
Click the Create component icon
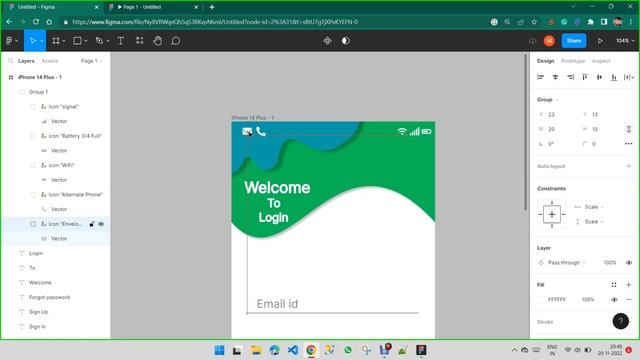click(x=327, y=41)
